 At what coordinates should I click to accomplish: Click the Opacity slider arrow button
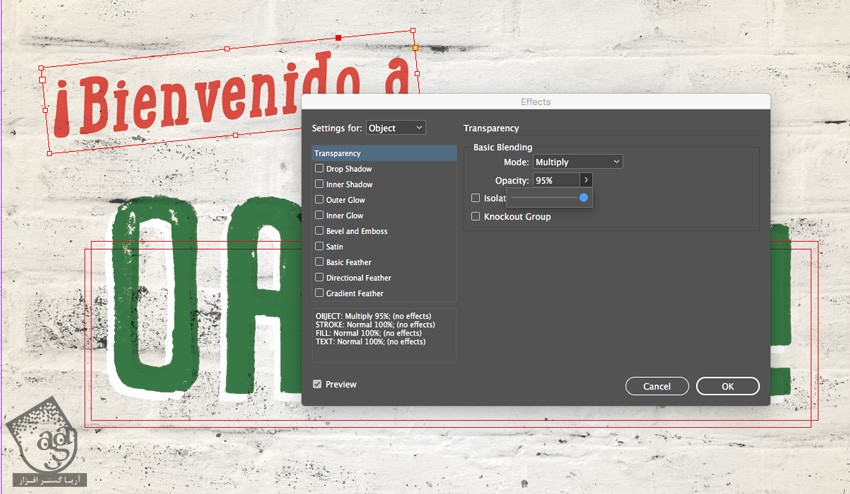coord(586,180)
